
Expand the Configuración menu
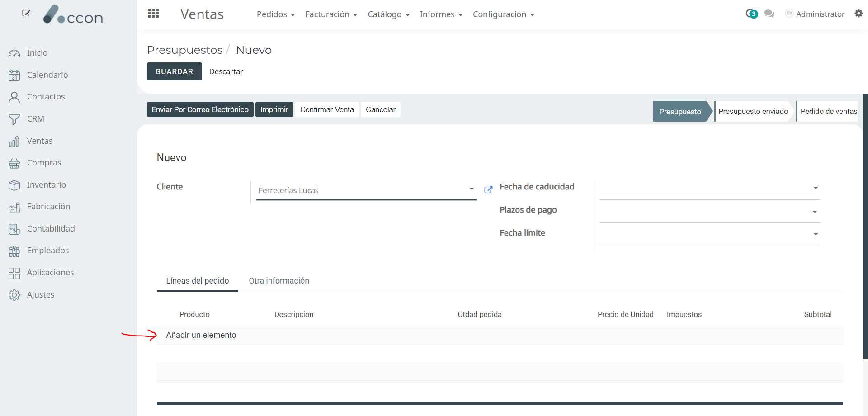coord(504,14)
